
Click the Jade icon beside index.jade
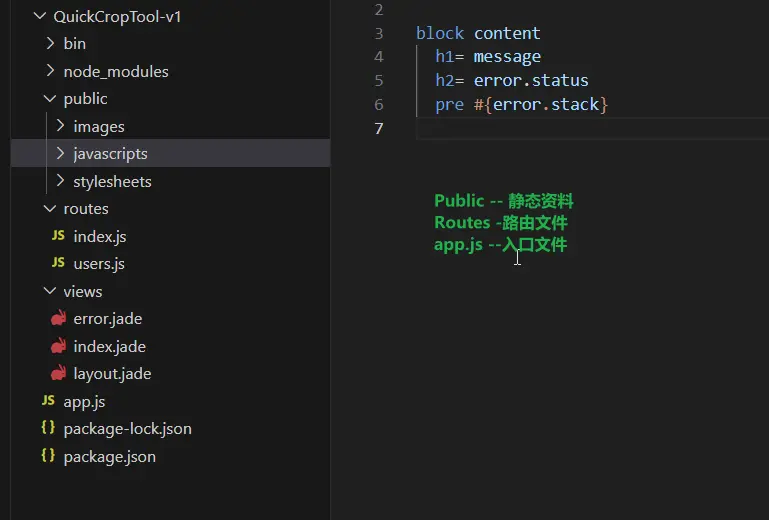point(59,347)
